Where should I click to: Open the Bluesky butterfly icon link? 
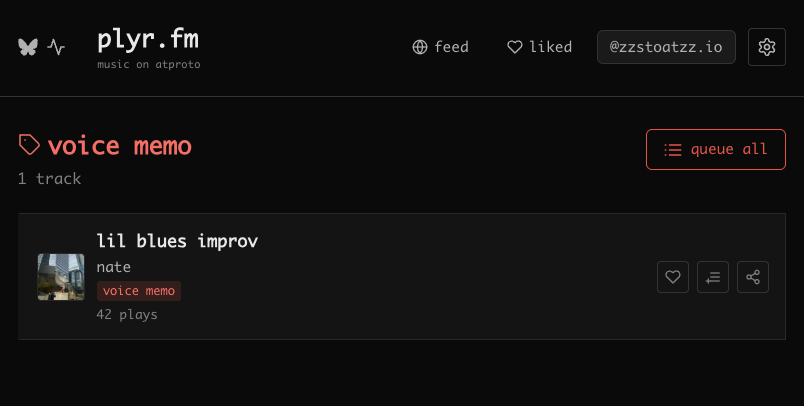tap(28, 47)
